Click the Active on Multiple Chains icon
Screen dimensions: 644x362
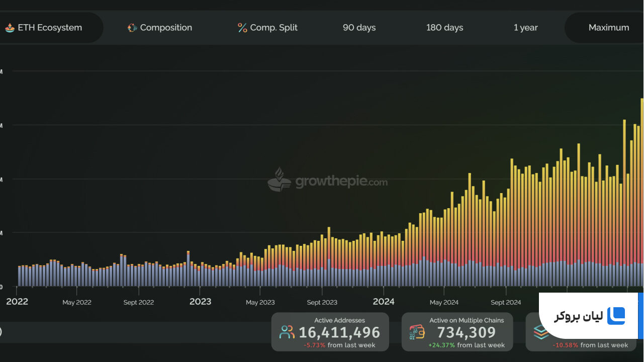tap(417, 332)
